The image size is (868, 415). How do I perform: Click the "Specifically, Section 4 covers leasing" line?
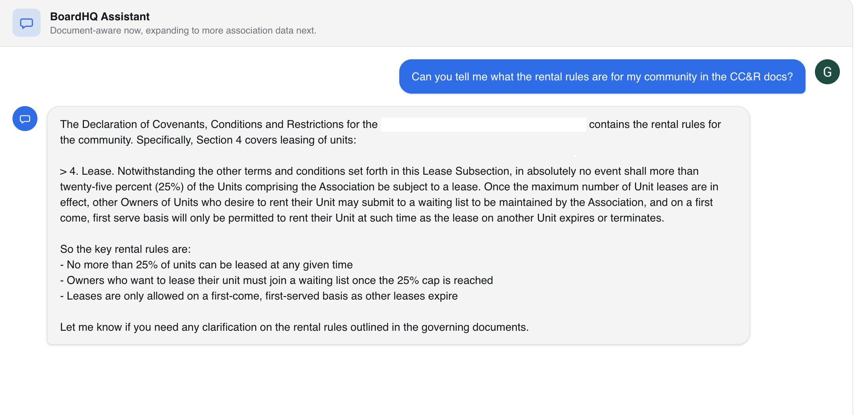246,140
